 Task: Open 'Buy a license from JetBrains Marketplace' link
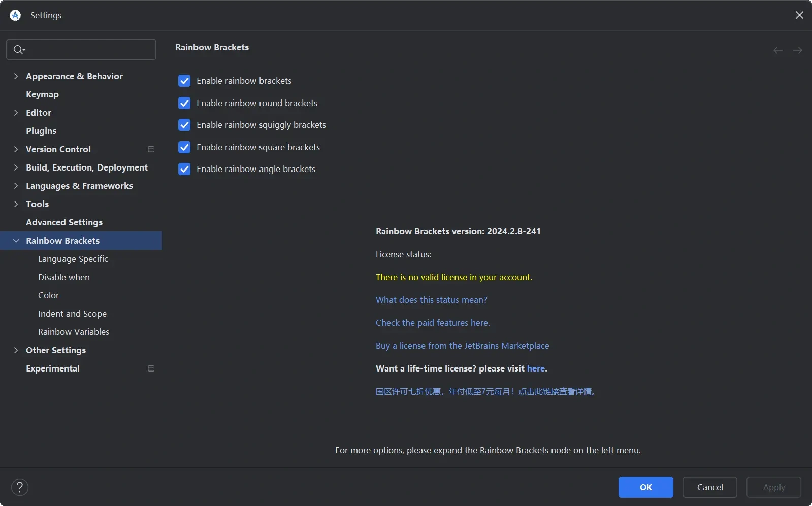point(462,346)
